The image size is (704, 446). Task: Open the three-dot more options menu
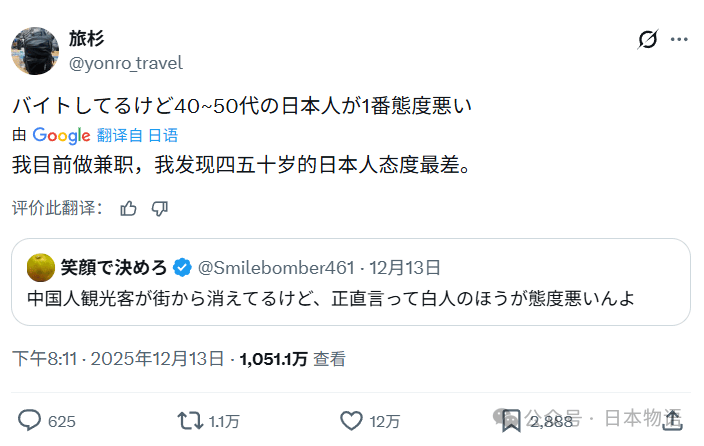[x=679, y=40]
